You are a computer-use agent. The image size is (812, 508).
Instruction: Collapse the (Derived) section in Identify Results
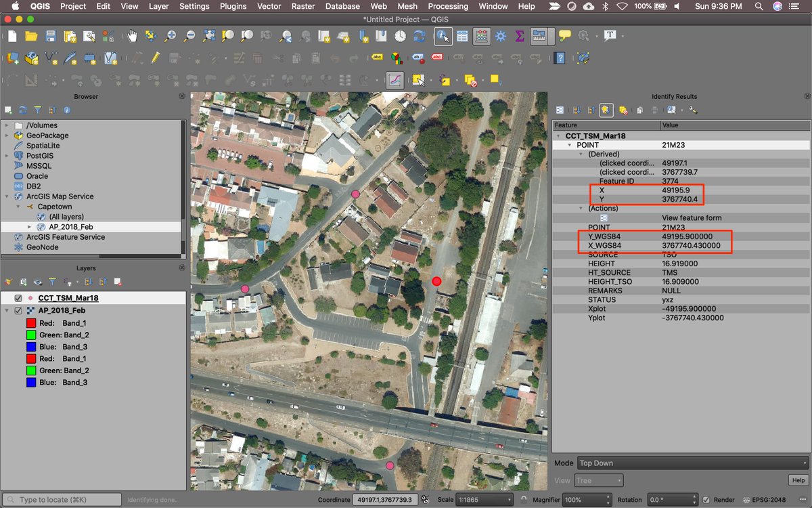coord(581,154)
